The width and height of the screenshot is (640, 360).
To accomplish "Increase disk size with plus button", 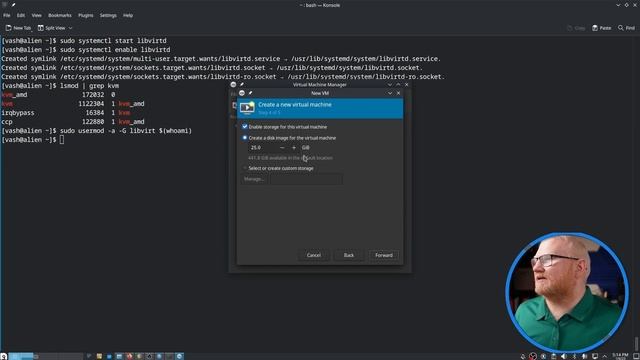I will [294, 147].
